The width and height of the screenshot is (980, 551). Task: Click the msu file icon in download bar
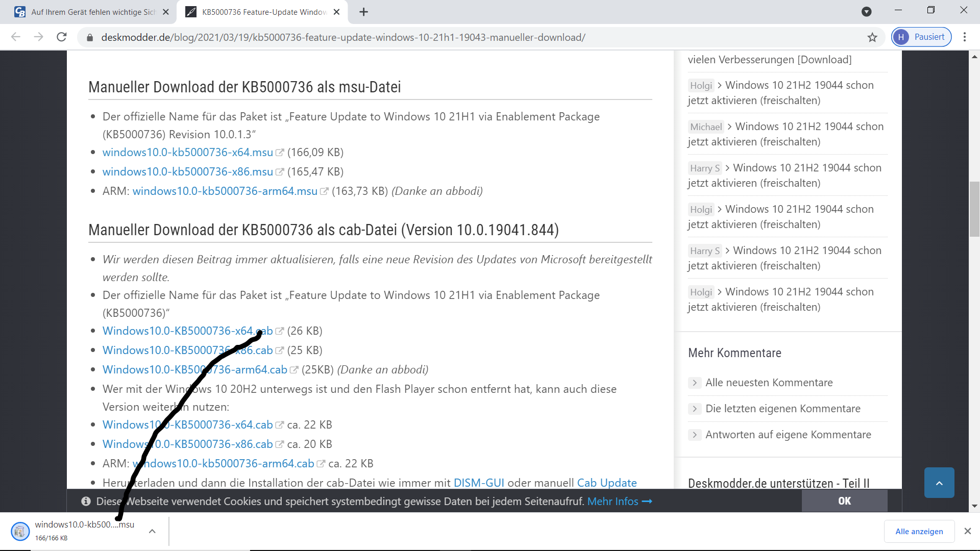[x=20, y=531]
